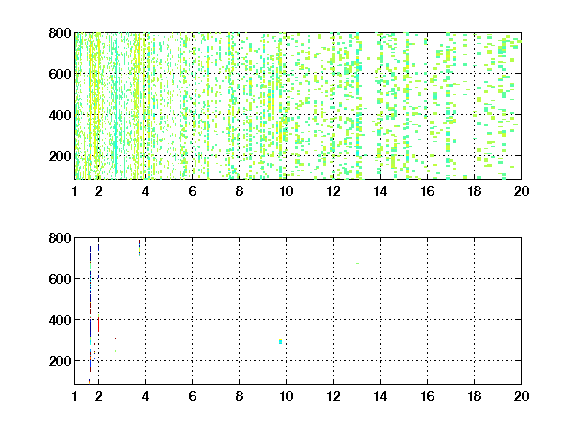Click the x-axis label 14 under the lower plot
The height and width of the screenshot is (432, 576).
(x=380, y=396)
